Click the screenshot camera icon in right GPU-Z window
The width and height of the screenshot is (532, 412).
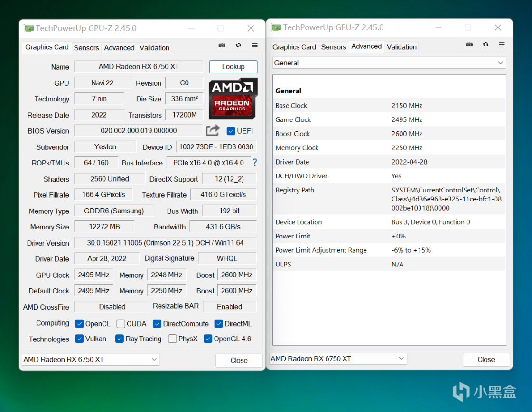point(469,45)
